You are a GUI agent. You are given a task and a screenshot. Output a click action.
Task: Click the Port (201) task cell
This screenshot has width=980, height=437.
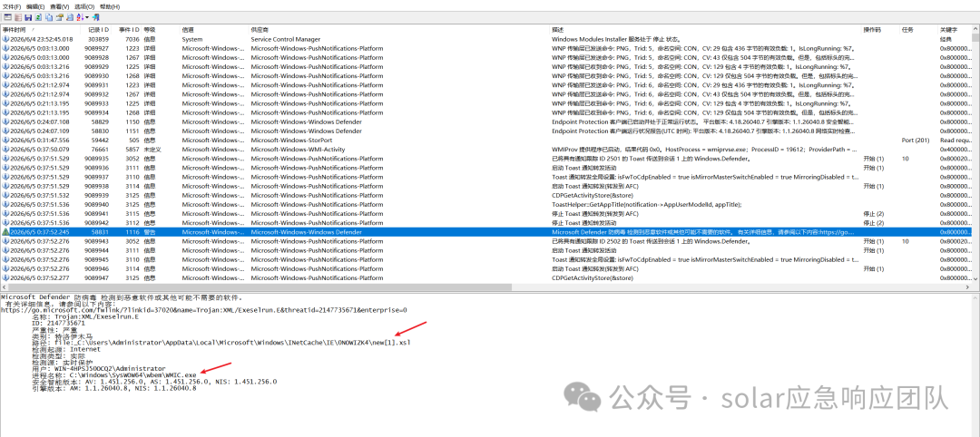914,141
